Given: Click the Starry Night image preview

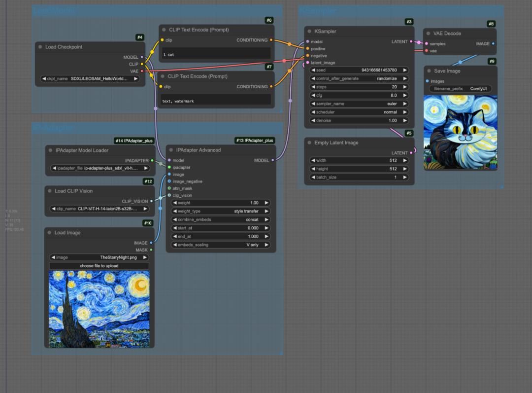Looking at the screenshot, I should pos(99,309).
